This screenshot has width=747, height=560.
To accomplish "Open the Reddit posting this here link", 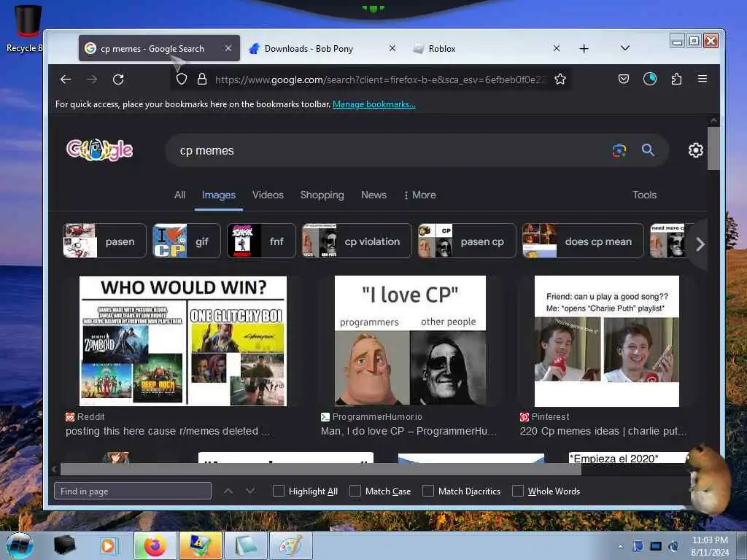I will [167, 431].
